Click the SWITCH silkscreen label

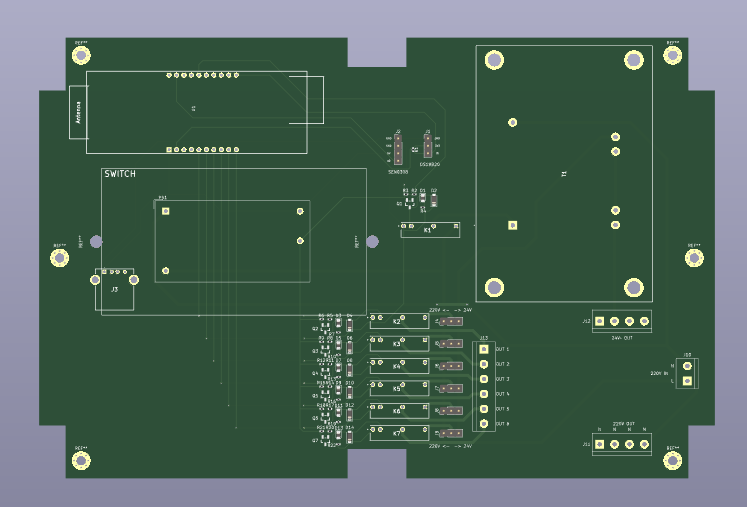click(120, 174)
